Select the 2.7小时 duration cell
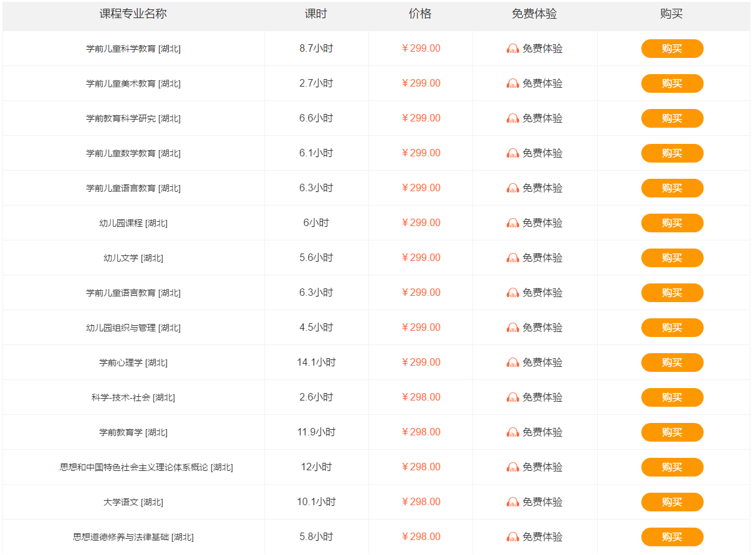The image size is (756, 555). click(316, 83)
